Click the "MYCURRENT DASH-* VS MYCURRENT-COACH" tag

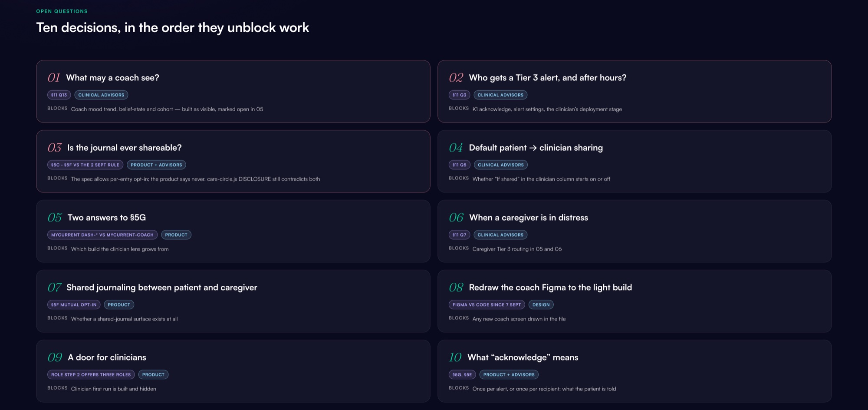point(102,235)
